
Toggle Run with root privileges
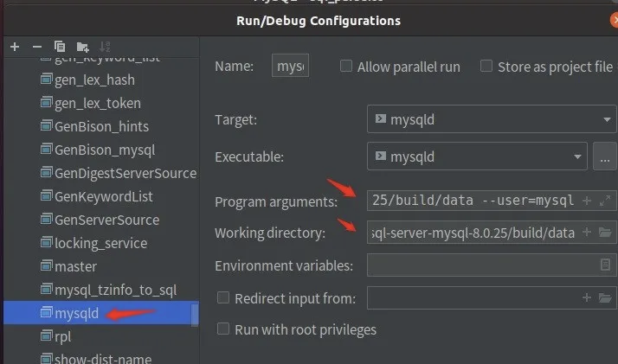223,329
